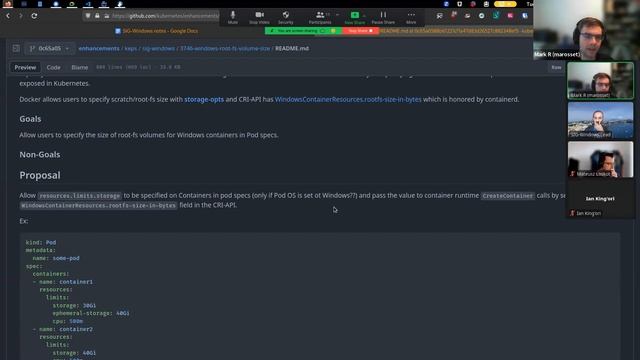Click 'name: some-pod' in YAML example

tap(56, 258)
